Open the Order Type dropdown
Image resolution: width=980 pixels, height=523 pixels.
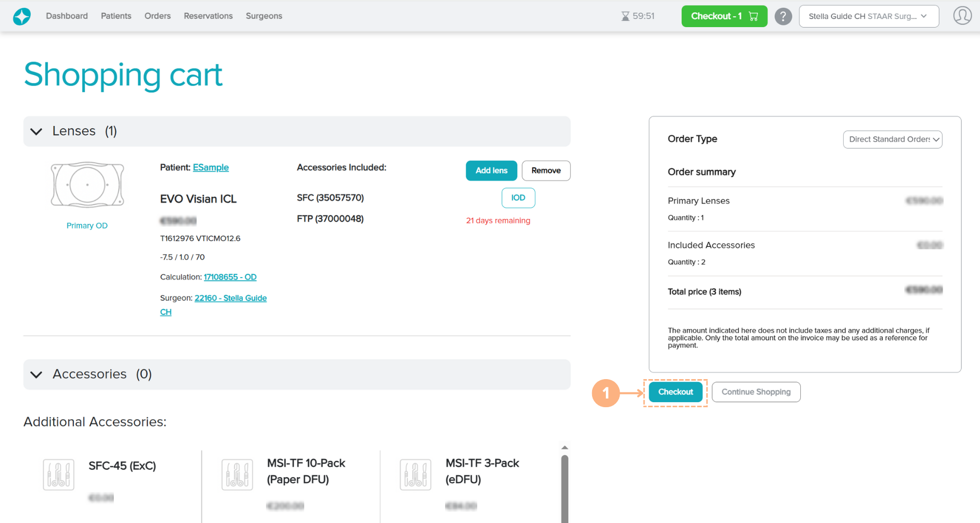click(x=892, y=139)
